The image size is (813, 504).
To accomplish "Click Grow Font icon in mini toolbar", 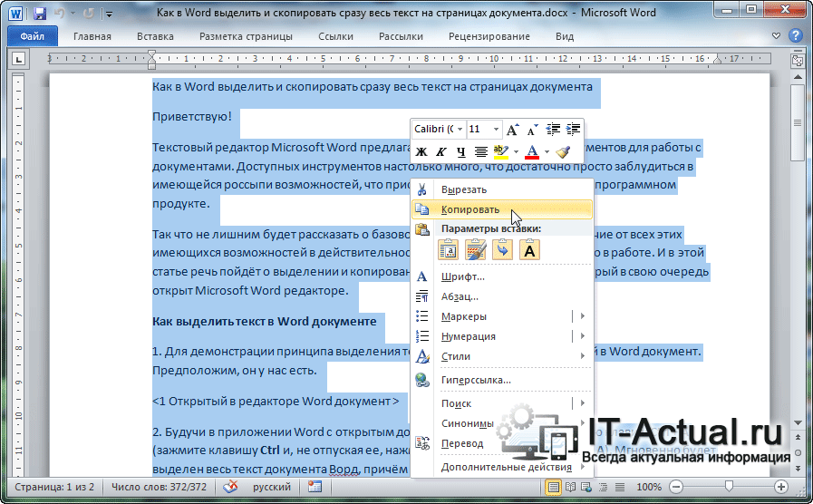I will [512, 129].
